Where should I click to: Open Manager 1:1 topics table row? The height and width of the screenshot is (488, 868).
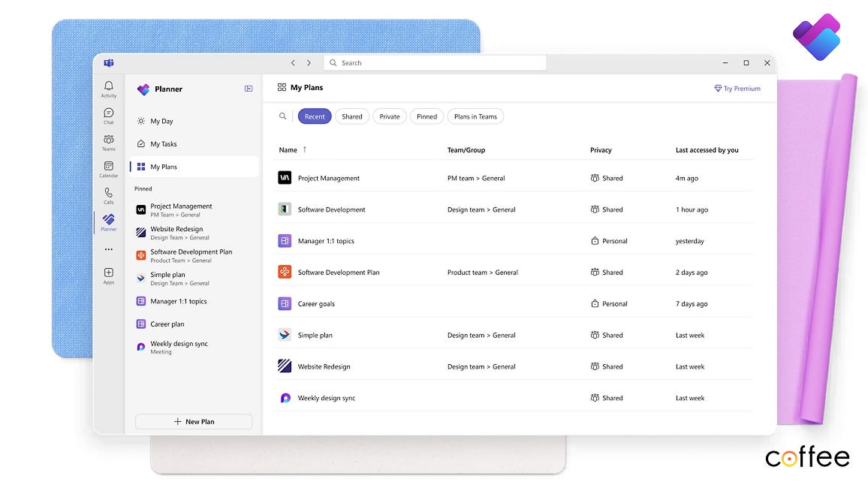pos(515,241)
